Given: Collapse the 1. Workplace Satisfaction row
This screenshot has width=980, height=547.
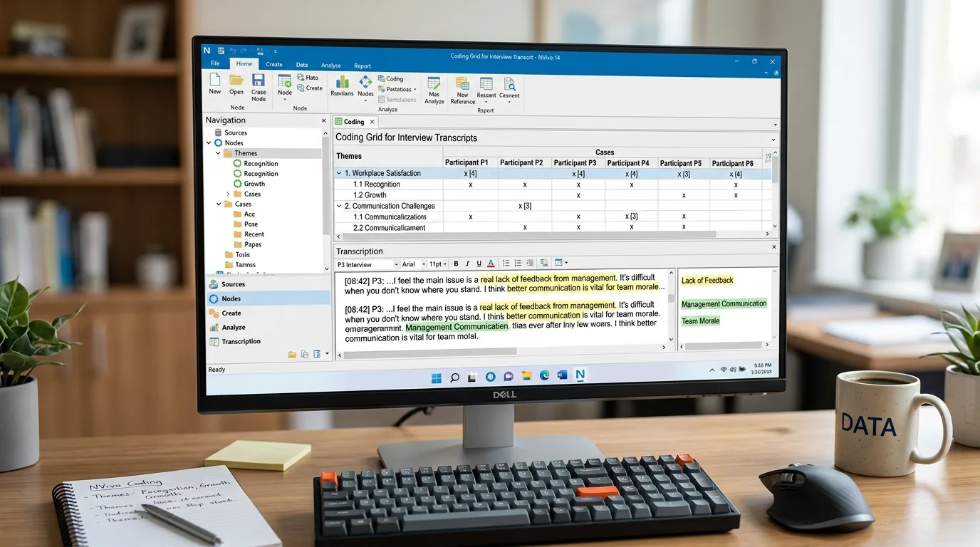Looking at the screenshot, I should (339, 173).
